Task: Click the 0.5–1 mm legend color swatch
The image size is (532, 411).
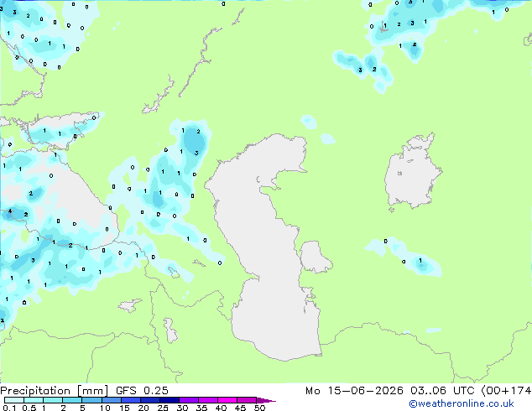Action: (34, 400)
